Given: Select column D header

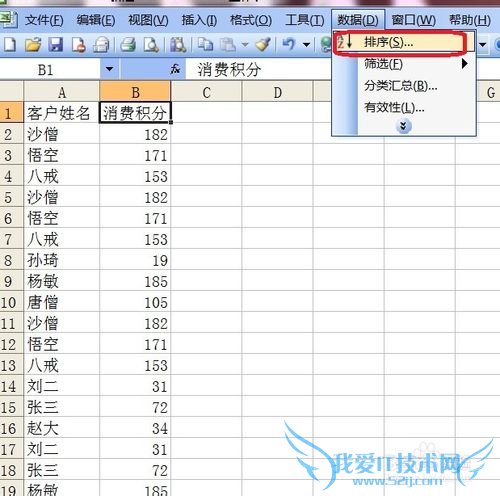Looking at the screenshot, I should point(277,92).
